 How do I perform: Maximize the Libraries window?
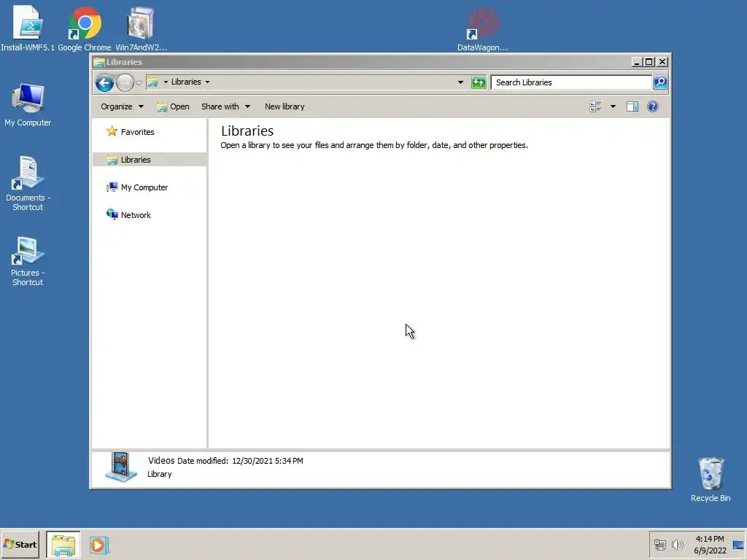pyautogui.click(x=649, y=62)
